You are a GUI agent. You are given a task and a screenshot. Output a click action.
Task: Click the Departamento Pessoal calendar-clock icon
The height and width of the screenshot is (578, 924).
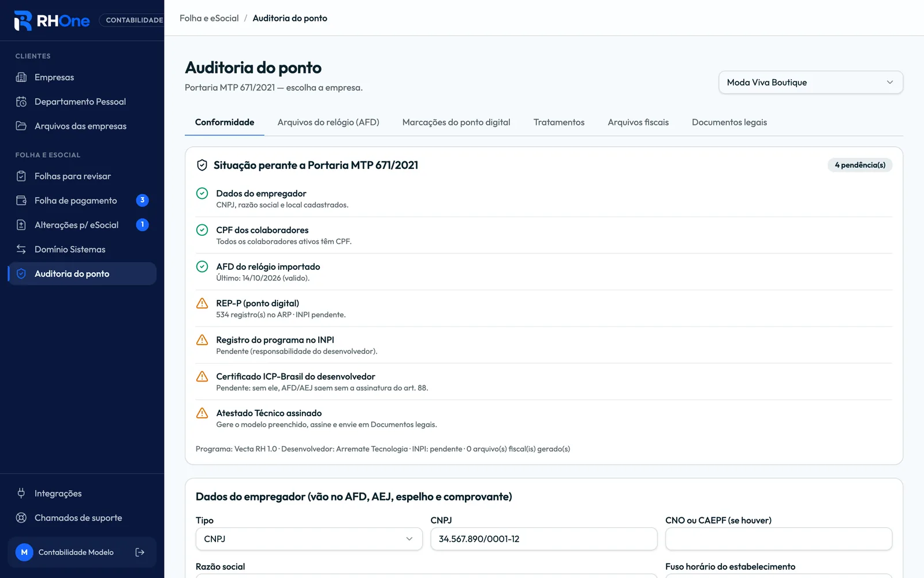tap(21, 102)
